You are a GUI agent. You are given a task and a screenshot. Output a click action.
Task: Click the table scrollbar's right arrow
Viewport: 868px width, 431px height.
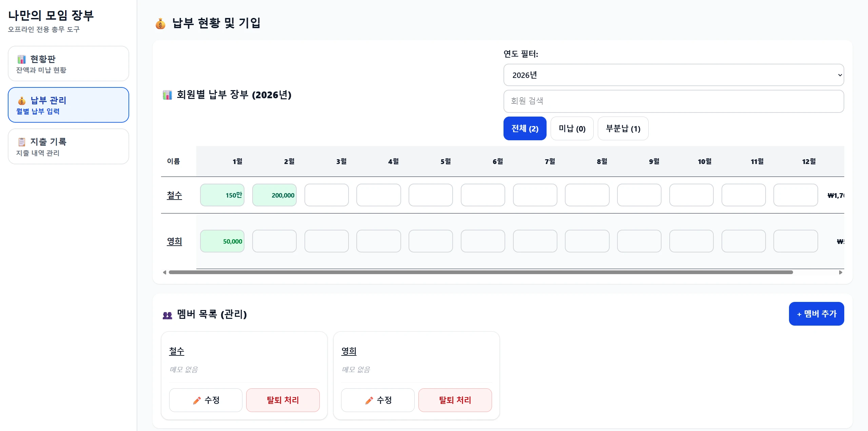(x=841, y=272)
